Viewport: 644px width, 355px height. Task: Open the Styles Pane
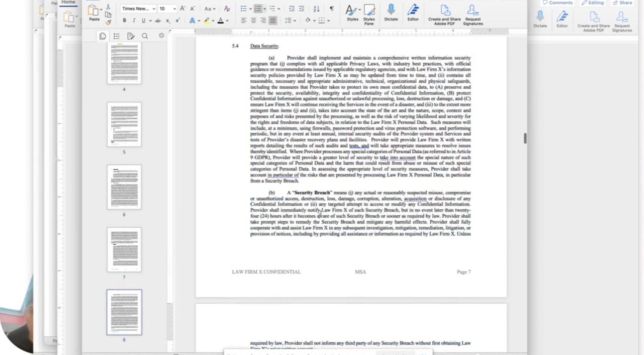(x=369, y=15)
